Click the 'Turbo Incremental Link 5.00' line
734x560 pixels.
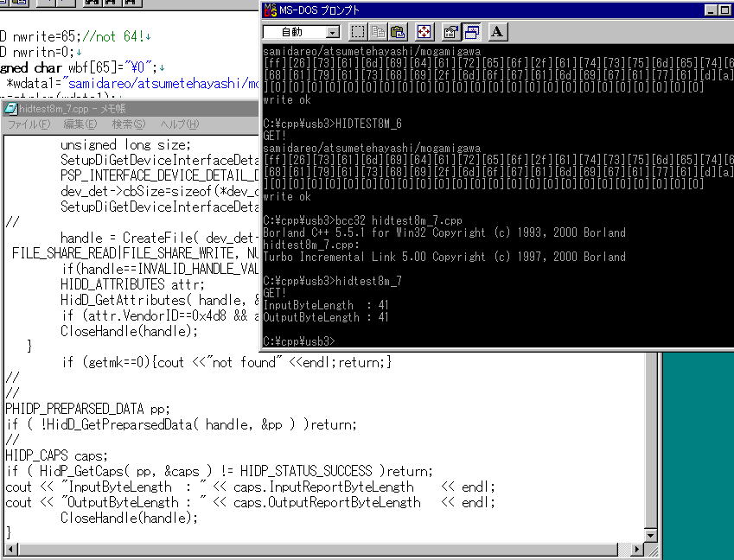point(444,257)
